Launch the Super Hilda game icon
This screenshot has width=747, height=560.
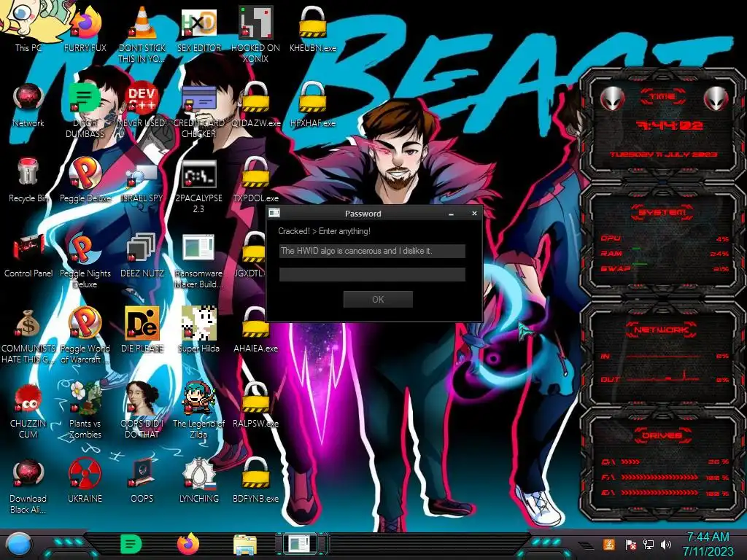pyautogui.click(x=199, y=329)
